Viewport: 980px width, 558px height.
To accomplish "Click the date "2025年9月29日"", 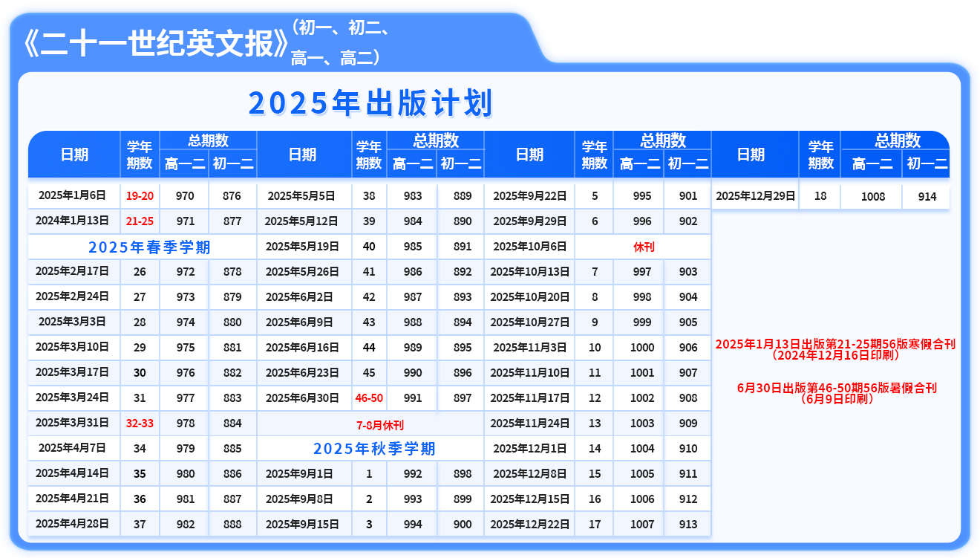I will [530, 221].
